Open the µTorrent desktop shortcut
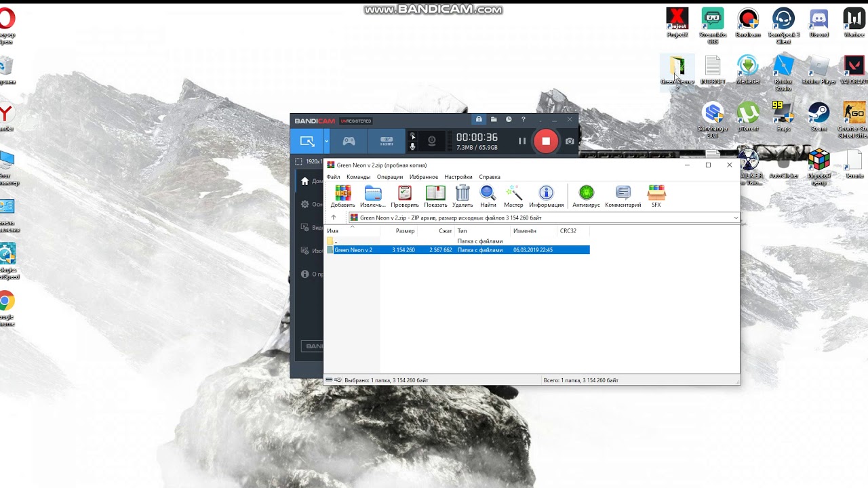The width and height of the screenshot is (868, 488). pos(748,117)
